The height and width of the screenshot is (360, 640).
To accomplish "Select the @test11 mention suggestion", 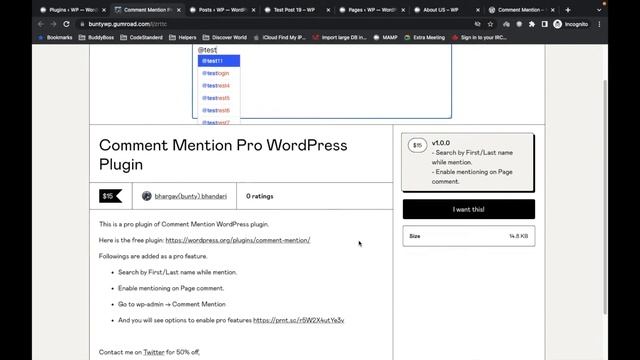I will 219,61.
